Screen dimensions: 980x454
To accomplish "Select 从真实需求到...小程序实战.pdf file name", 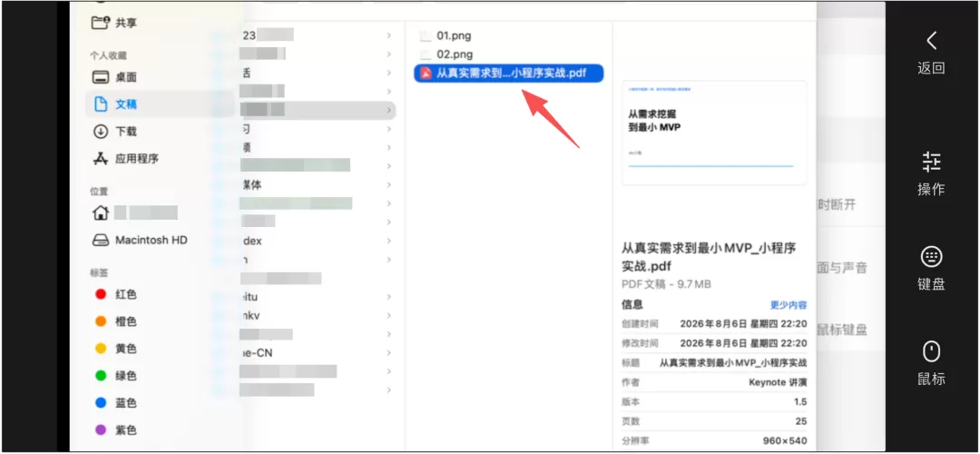I will tap(511, 74).
